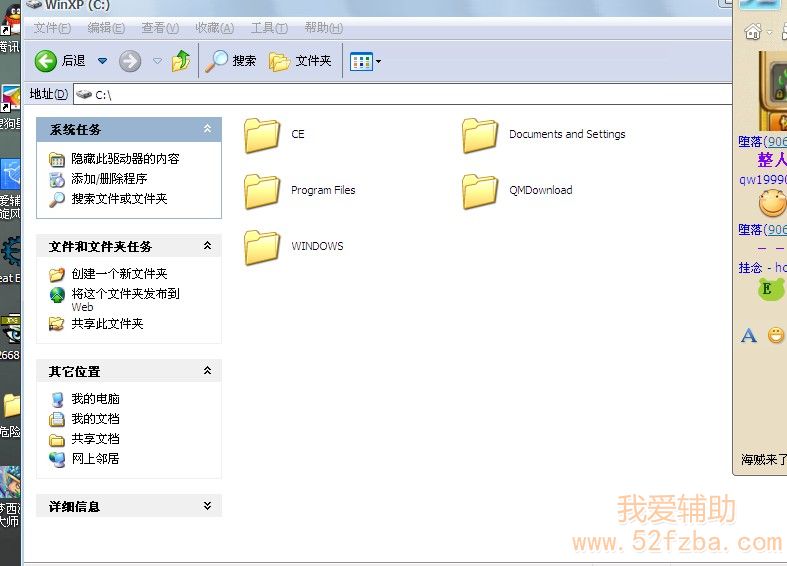Click 将这个文件夹发布到 Web link
Viewport: 787px width, 566px height.
tap(125, 300)
